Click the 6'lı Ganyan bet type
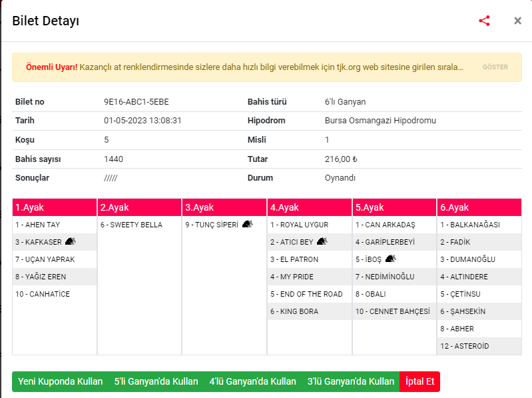The image size is (532, 398). [345, 102]
